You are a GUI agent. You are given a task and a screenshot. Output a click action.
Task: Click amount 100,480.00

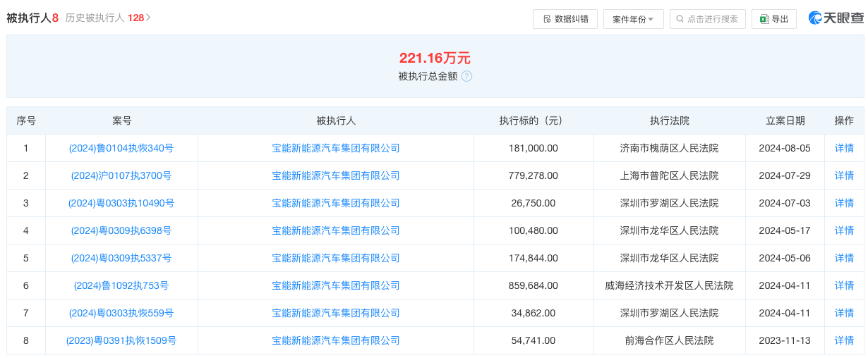[533, 230]
